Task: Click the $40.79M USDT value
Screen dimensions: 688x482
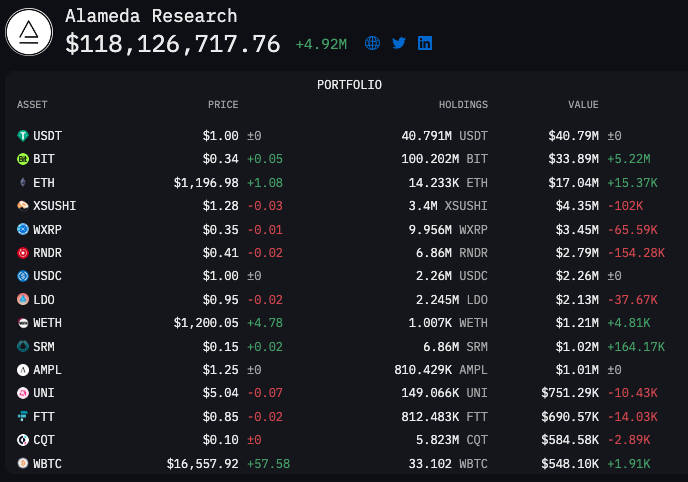Action: pos(573,136)
